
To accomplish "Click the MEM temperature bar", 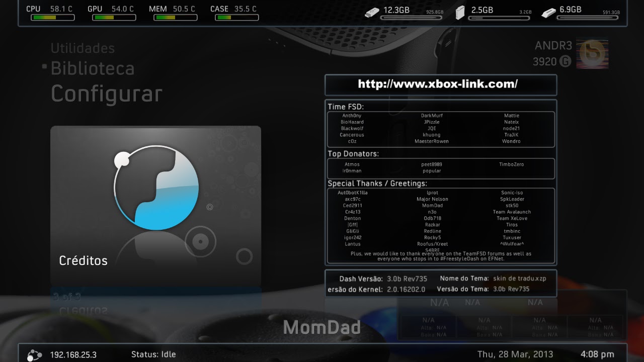I will pos(176,18).
